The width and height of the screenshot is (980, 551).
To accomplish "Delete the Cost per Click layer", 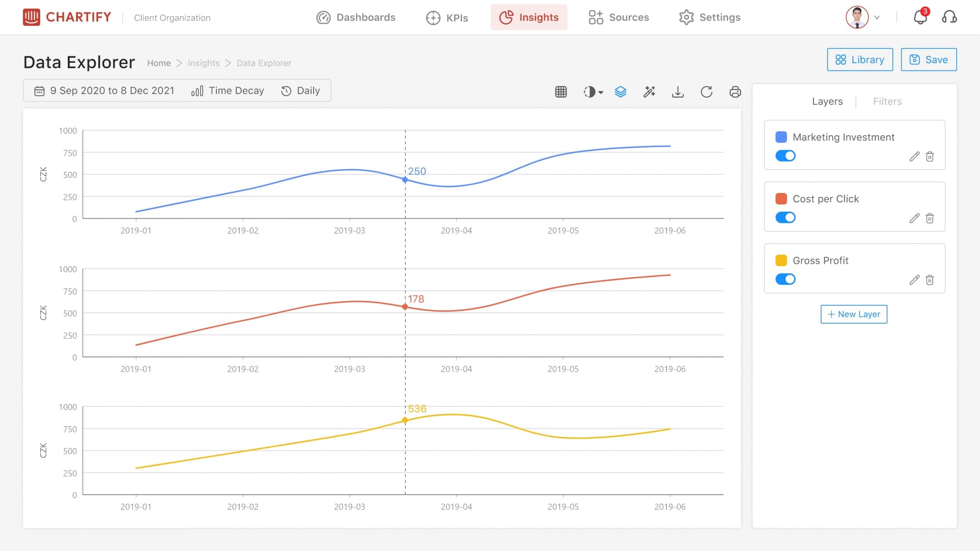I will (x=930, y=218).
